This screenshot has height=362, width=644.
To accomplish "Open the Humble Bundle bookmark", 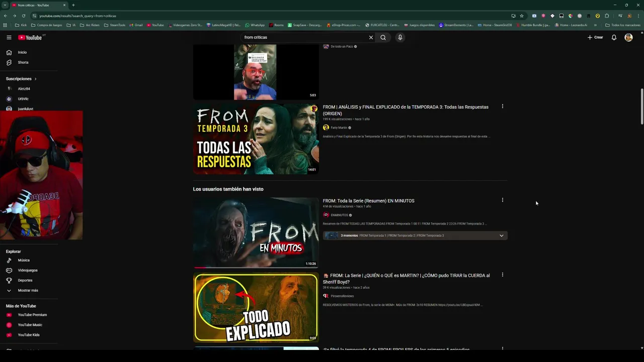I will (x=532, y=25).
